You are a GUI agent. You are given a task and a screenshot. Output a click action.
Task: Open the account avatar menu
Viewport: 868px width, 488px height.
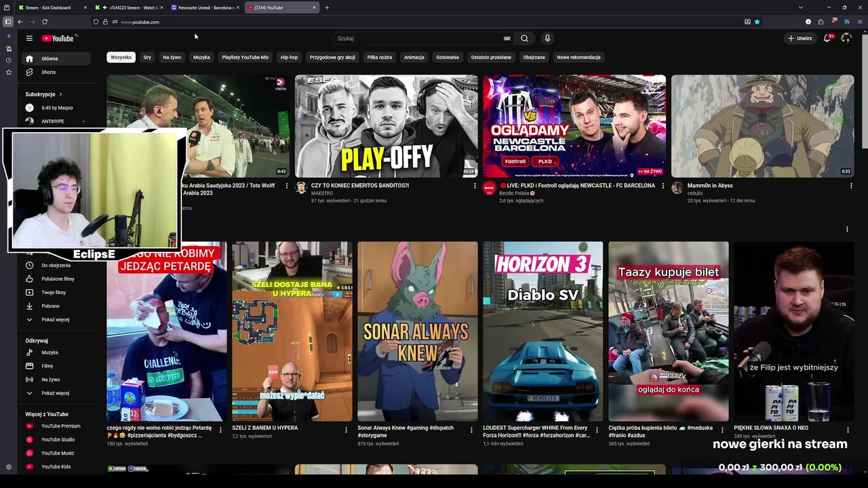coord(846,39)
